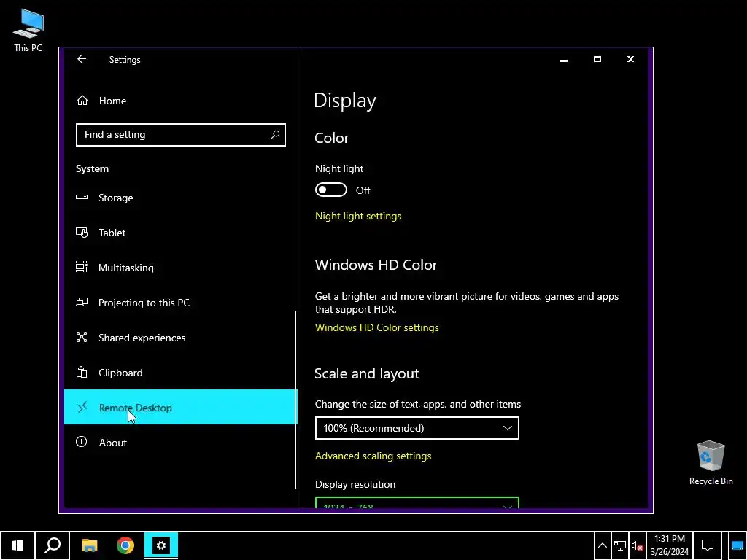
Task: Open Advanced scaling settings link
Action: point(373,456)
